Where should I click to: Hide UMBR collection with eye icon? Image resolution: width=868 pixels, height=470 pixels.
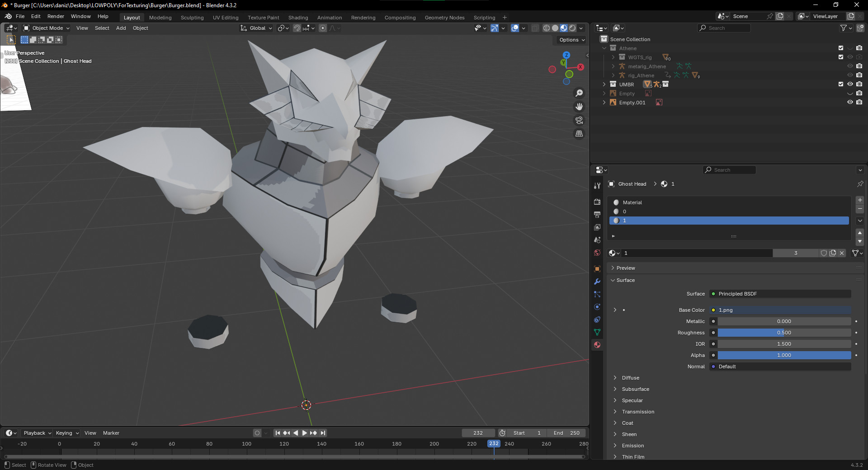coord(850,84)
